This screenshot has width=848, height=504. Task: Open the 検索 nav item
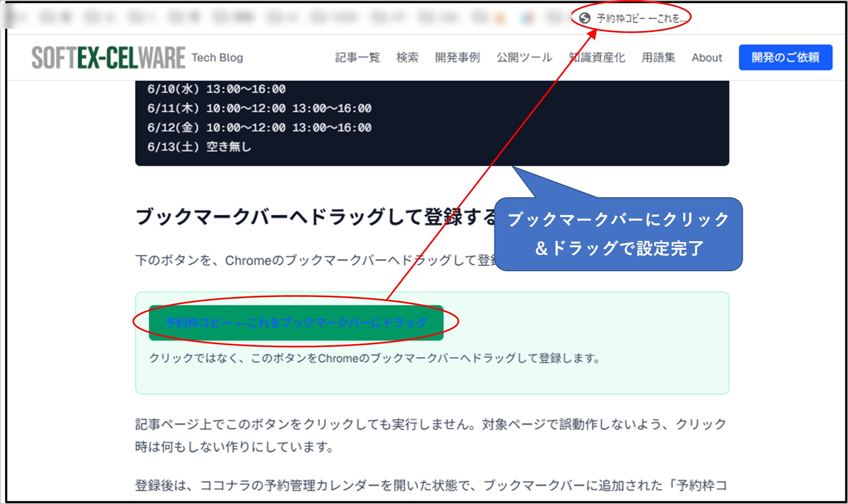click(407, 57)
